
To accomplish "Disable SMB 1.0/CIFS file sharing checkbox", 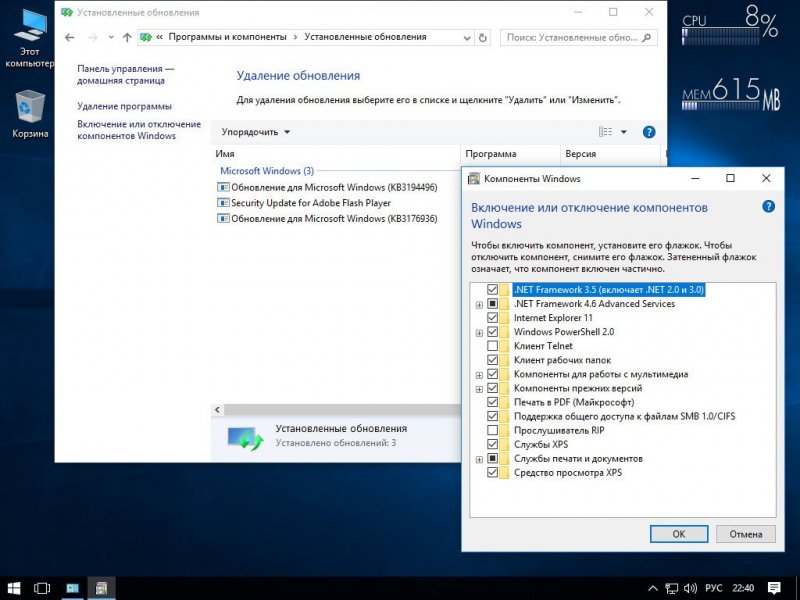I will click(492, 416).
